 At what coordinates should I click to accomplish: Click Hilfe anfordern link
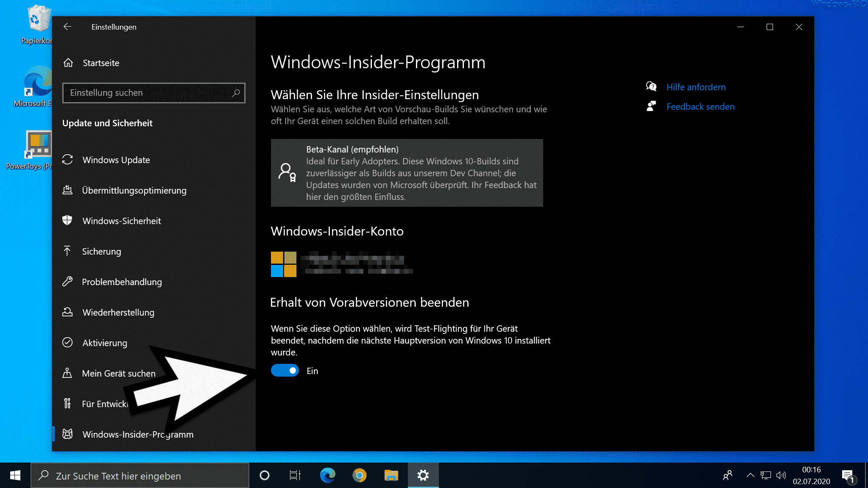[x=696, y=87]
